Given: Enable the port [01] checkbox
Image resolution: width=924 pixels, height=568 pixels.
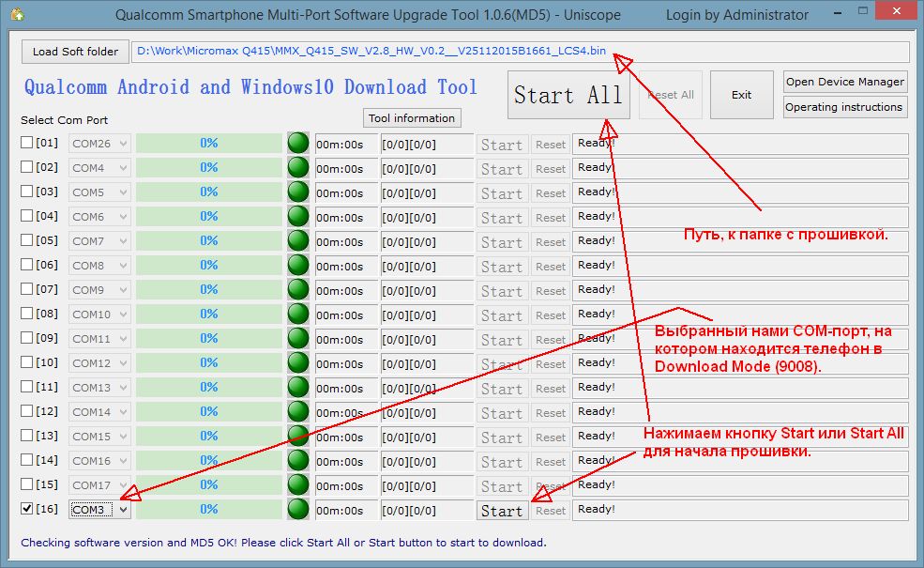Looking at the screenshot, I should coord(26,142).
